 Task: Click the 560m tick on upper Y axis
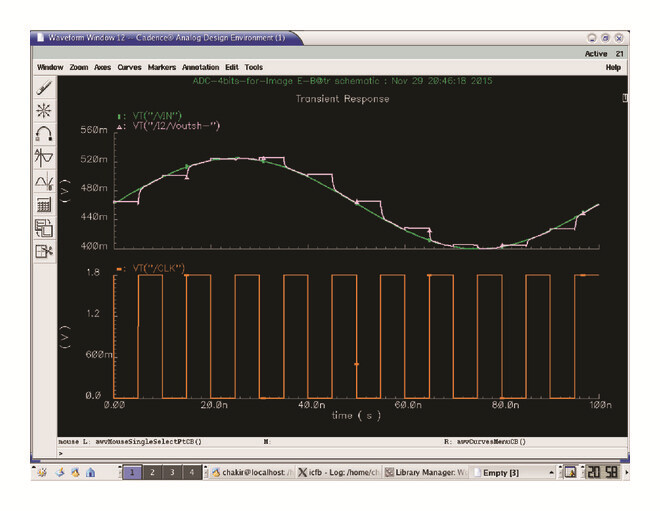click(x=94, y=130)
